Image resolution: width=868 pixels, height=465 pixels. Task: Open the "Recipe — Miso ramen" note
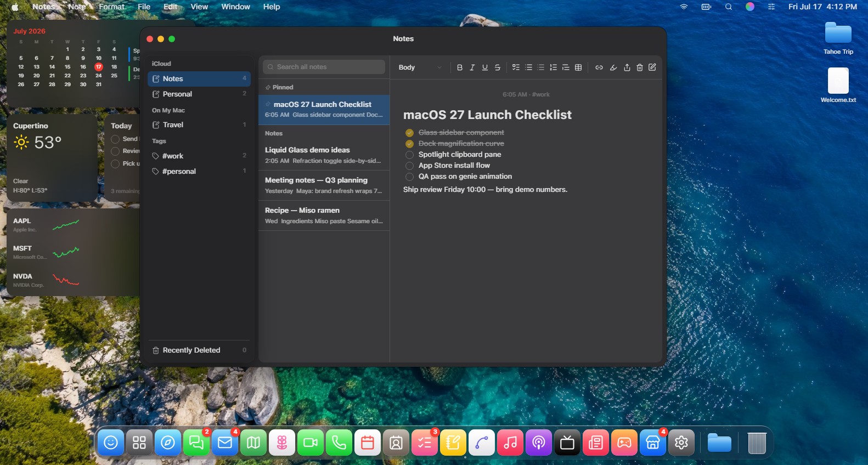click(324, 216)
